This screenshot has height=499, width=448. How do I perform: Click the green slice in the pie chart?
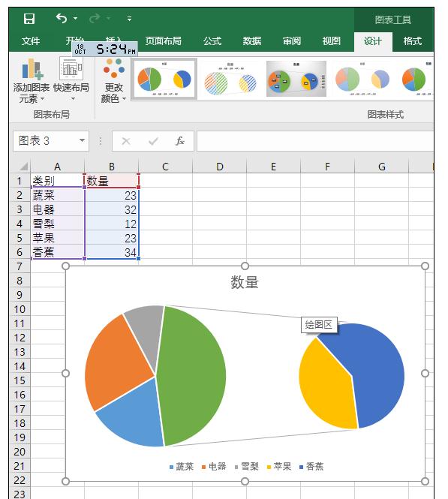point(191,376)
